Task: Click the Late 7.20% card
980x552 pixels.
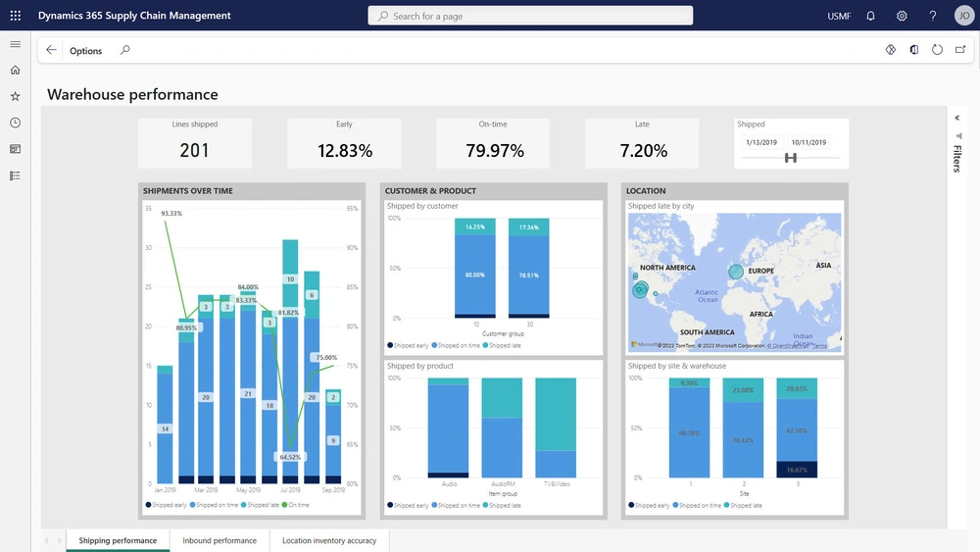Action: [643, 143]
